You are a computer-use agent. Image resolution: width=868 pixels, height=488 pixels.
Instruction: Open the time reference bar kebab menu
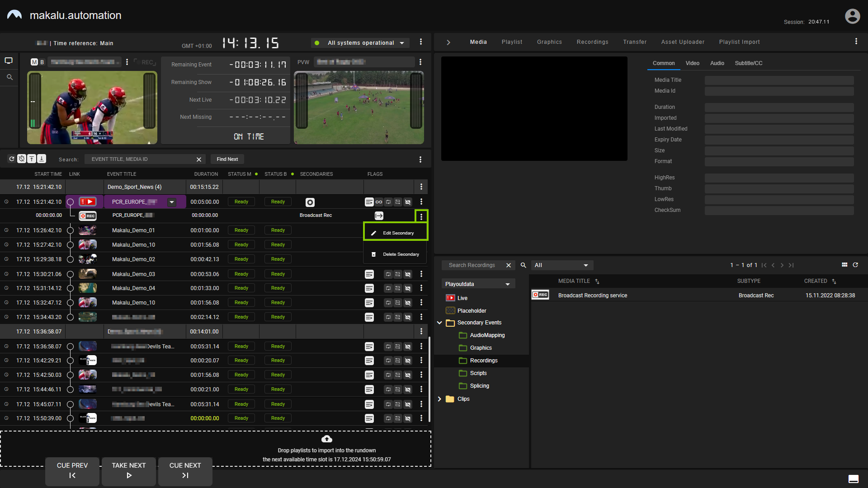coord(421,42)
